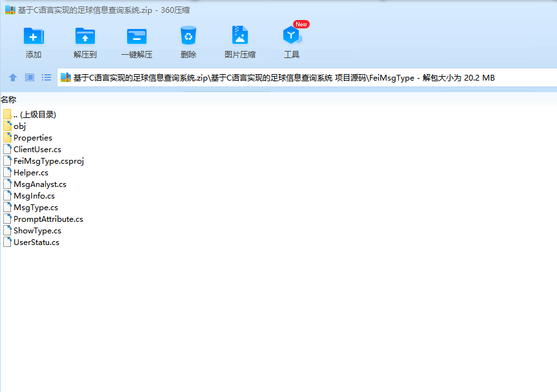
Task: Click the file icon beside Helper.cs
Action: pos(8,172)
